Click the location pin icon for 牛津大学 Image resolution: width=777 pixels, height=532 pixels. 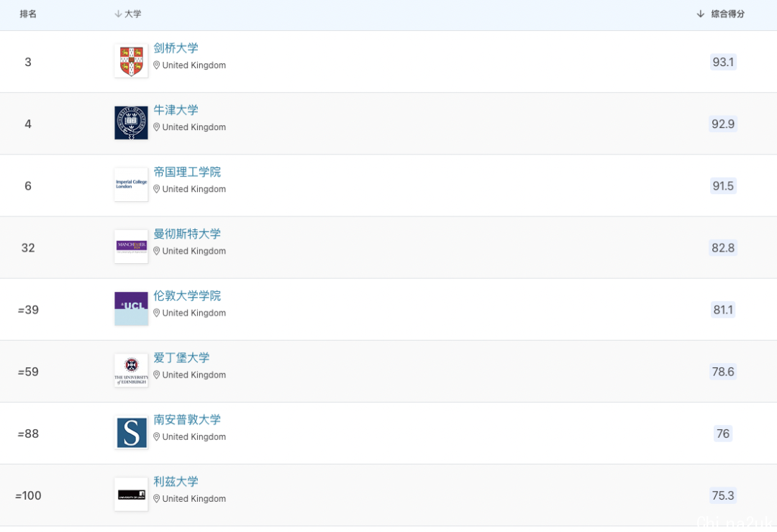point(157,127)
